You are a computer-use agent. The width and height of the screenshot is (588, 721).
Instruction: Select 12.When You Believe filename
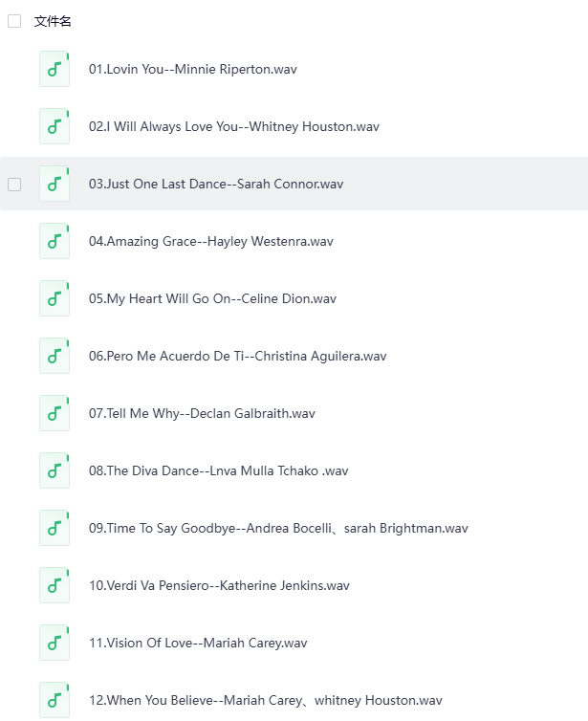coord(266,700)
